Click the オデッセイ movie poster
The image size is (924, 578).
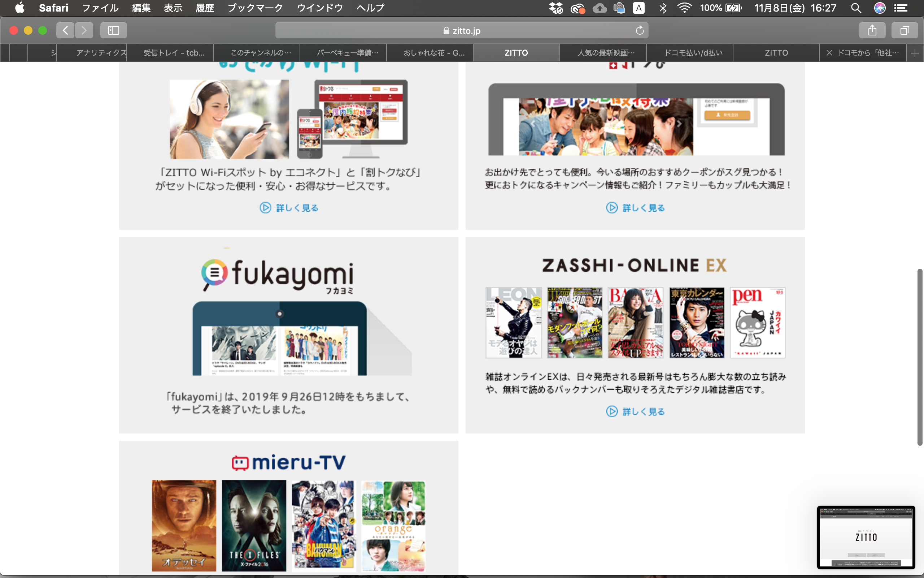click(184, 526)
